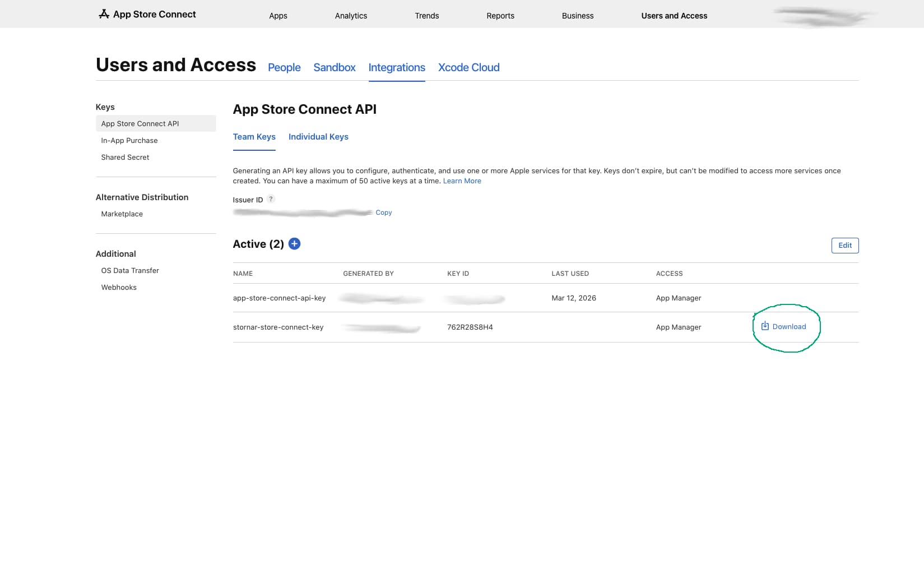This screenshot has height=587, width=924.
Task: Open Marketplace under Alternative Distribution
Action: coord(122,214)
